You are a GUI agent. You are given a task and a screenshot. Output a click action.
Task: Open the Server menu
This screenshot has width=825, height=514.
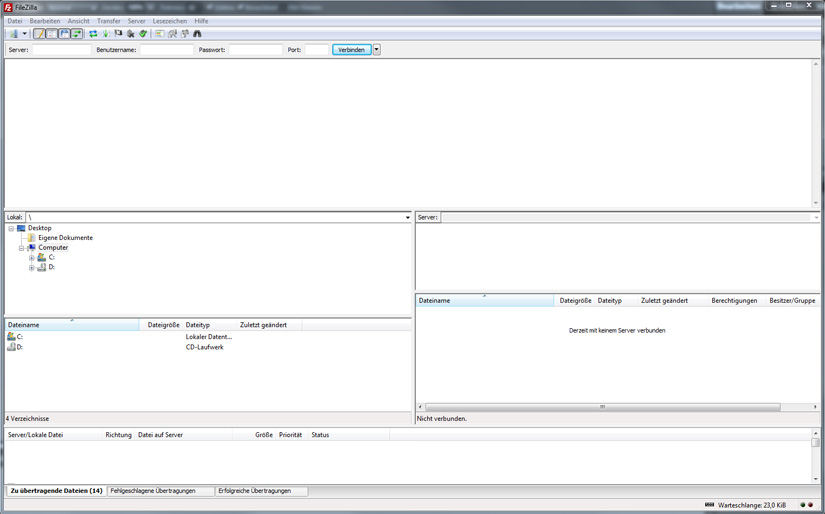click(x=136, y=21)
